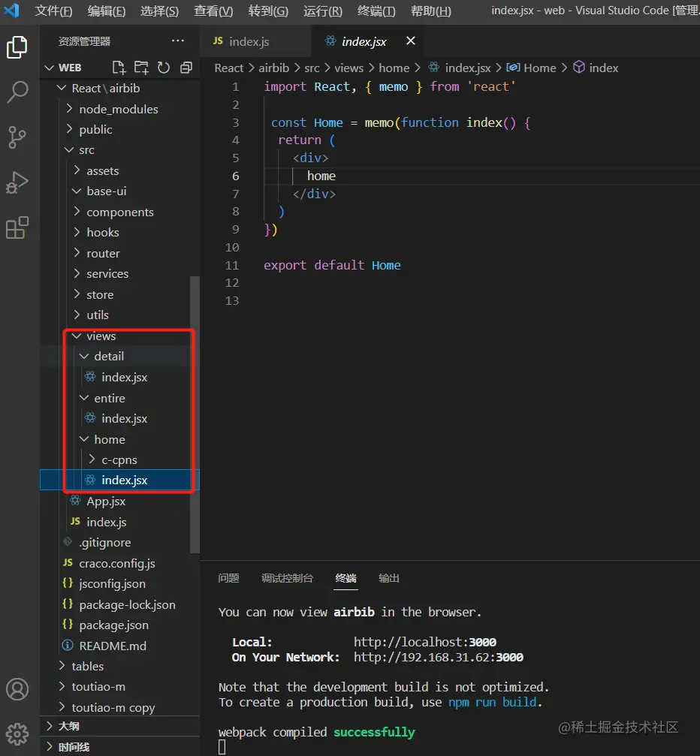Image resolution: width=700 pixels, height=756 pixels.
Task: Click New Folder icon in WEB header
Action: [141, 68]
